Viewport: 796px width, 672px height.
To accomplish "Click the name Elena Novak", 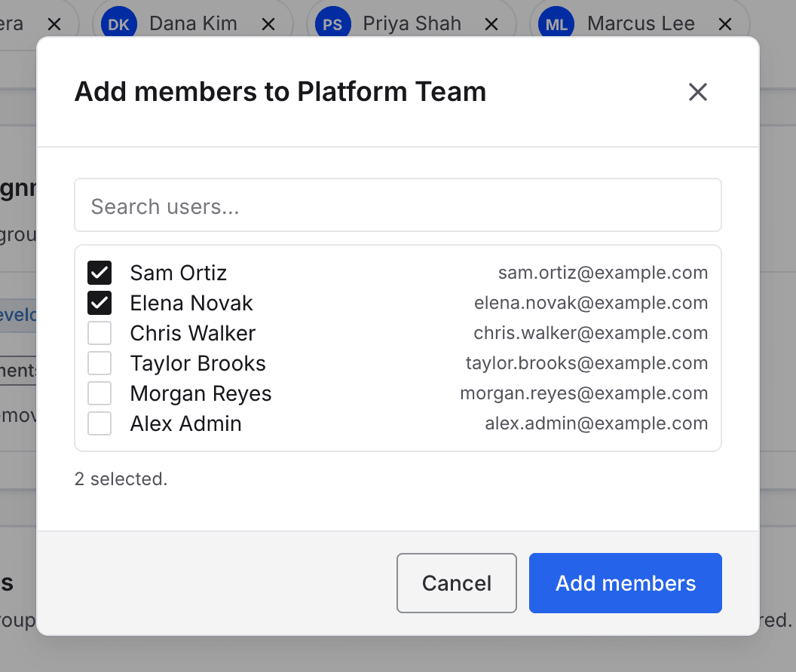I will [x=191, y=303].
